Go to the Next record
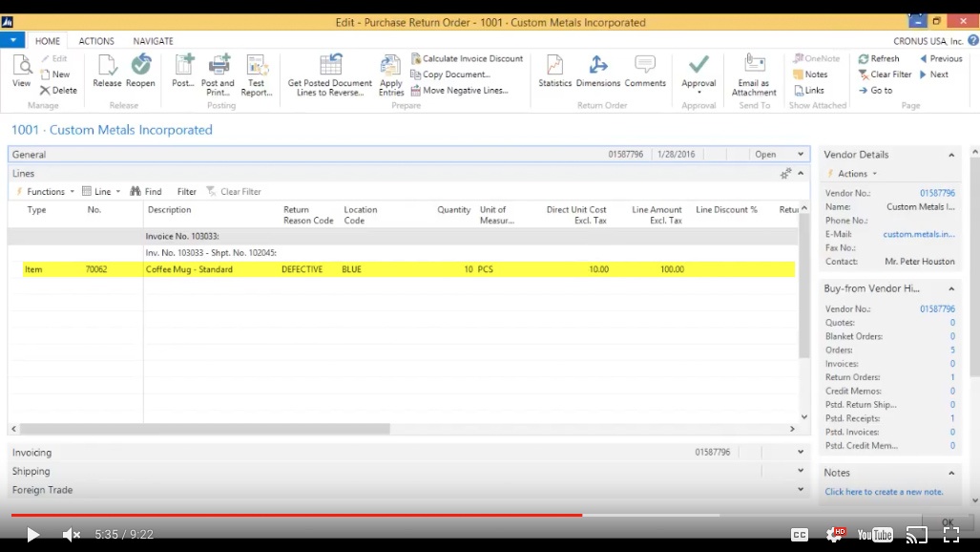This screenshot has height=552, width=980. [x=934, y=74]
